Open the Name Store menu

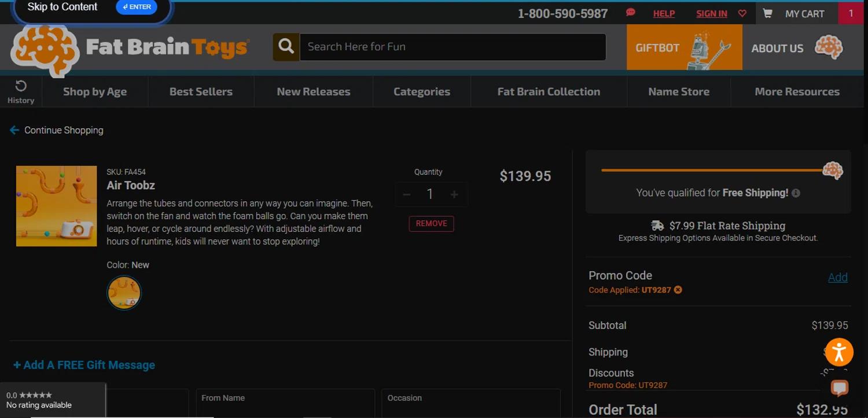coord(679,91)
